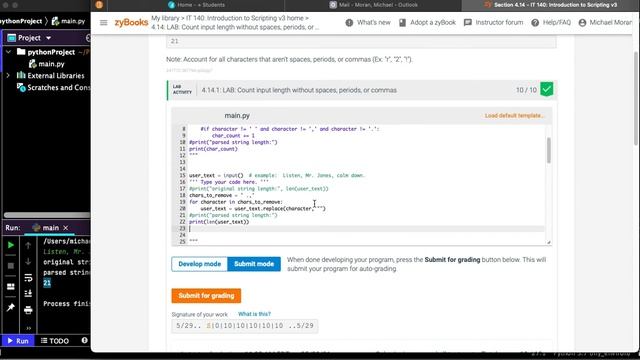
Task: Click the up arrow in Run panel
Action: 28,245
